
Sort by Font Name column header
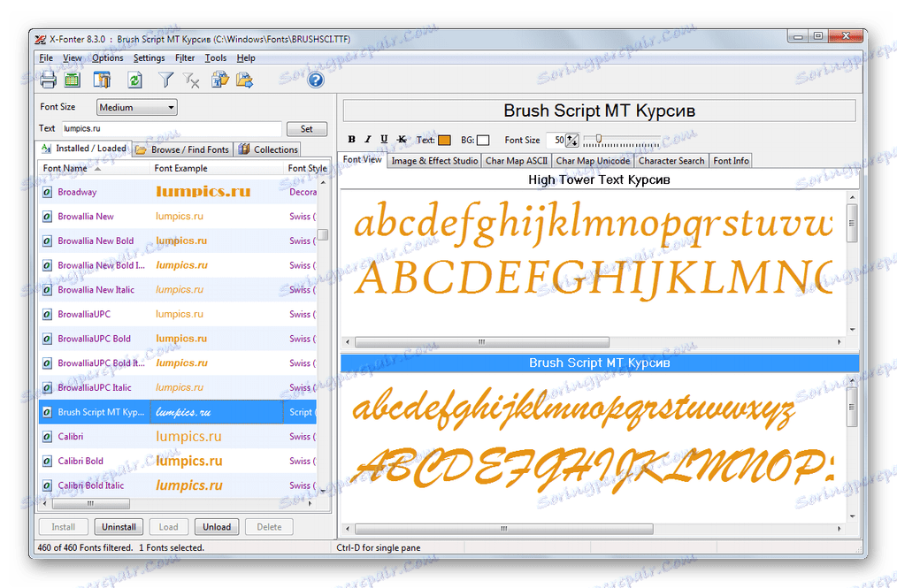pyautogui.click(x=95, y=168)
